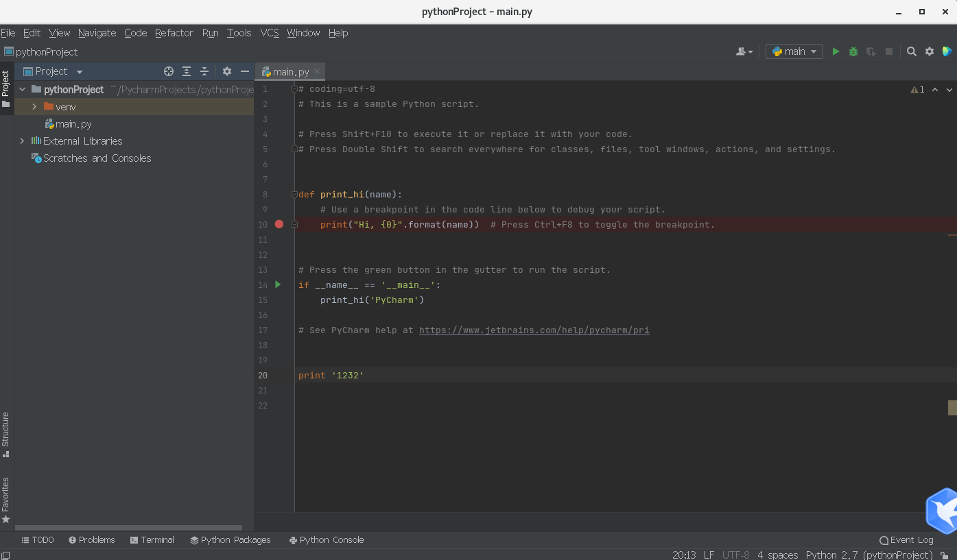Screen dimensions: 957x560
Task: Change LF line separator in status bar
Action: coord(709,555)
